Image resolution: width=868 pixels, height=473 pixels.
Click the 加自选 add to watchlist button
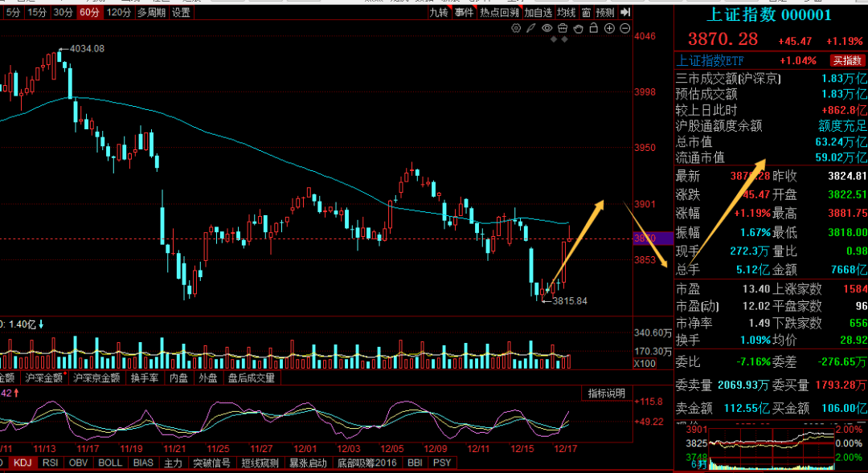click(x=538, y=12)
